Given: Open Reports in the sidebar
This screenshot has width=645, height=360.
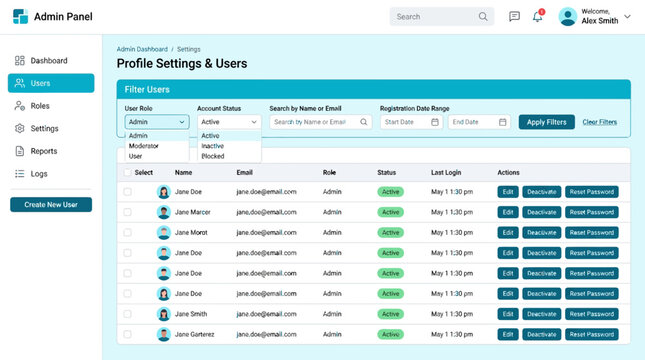Looking at the screenshot, I should [51, 151].
